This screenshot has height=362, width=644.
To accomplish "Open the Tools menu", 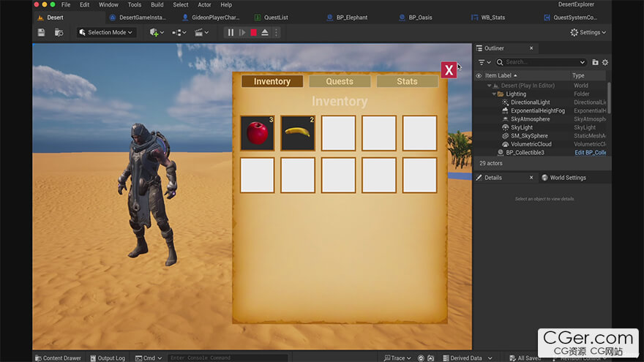I will (x=135, y=5).
